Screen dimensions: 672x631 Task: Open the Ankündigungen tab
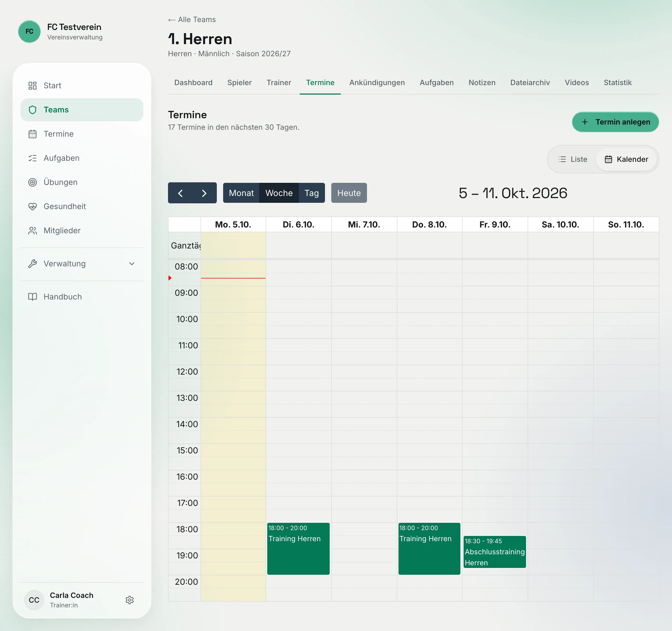tap(377, 82)
